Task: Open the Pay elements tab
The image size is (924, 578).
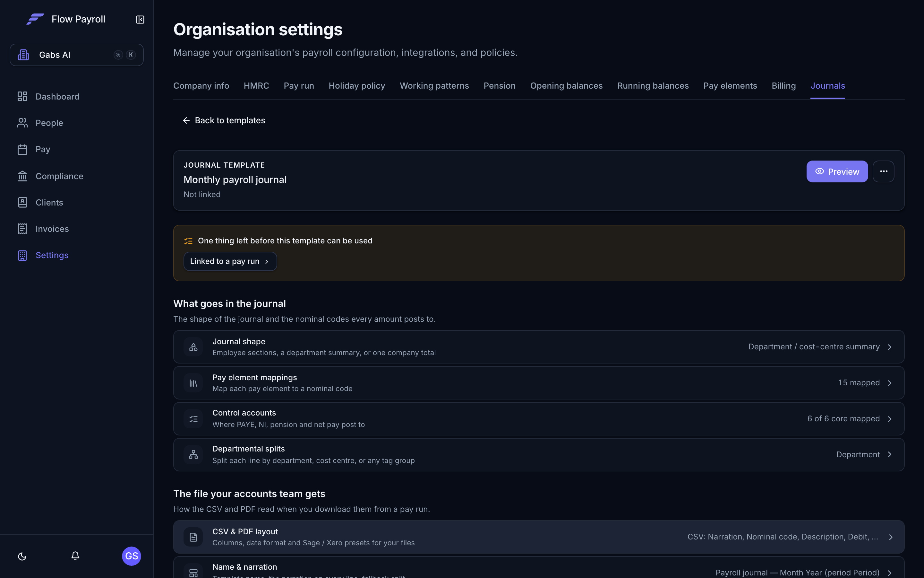Action: [730, 86]
